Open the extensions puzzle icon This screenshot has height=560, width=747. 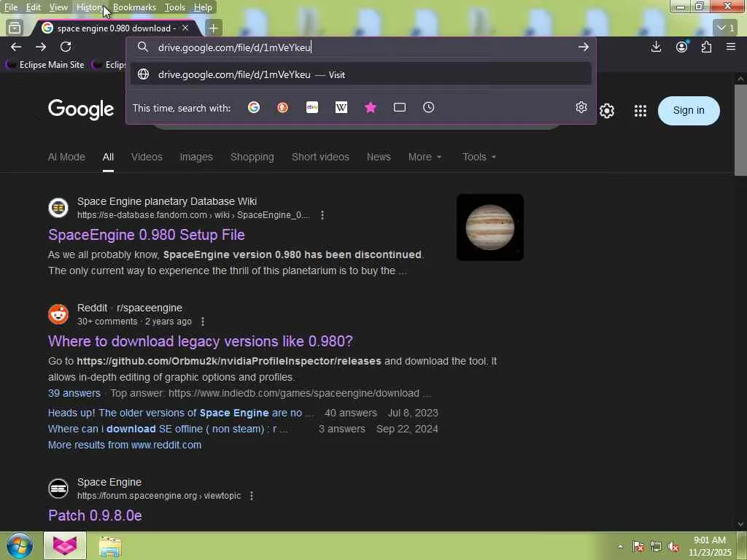pos(706,47)
